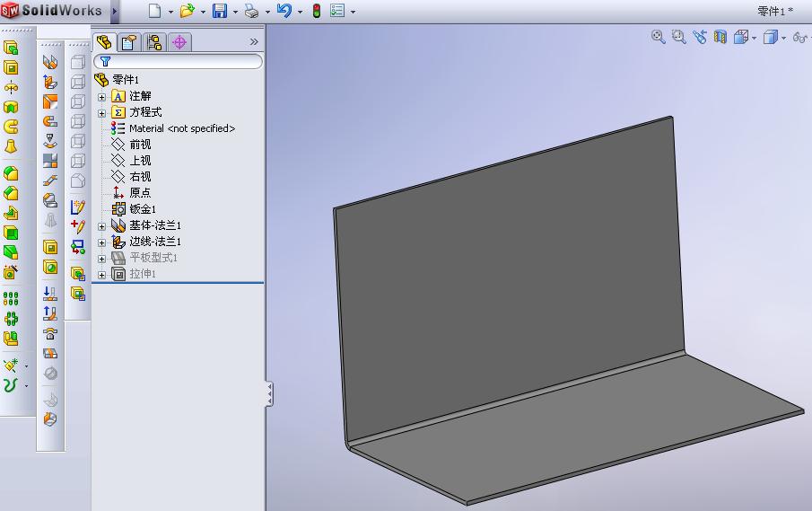Image resolution: width=812 pixels, height=511 pixels.
Task: Select the orange Miter Flange tool
Action: [50, 101]
